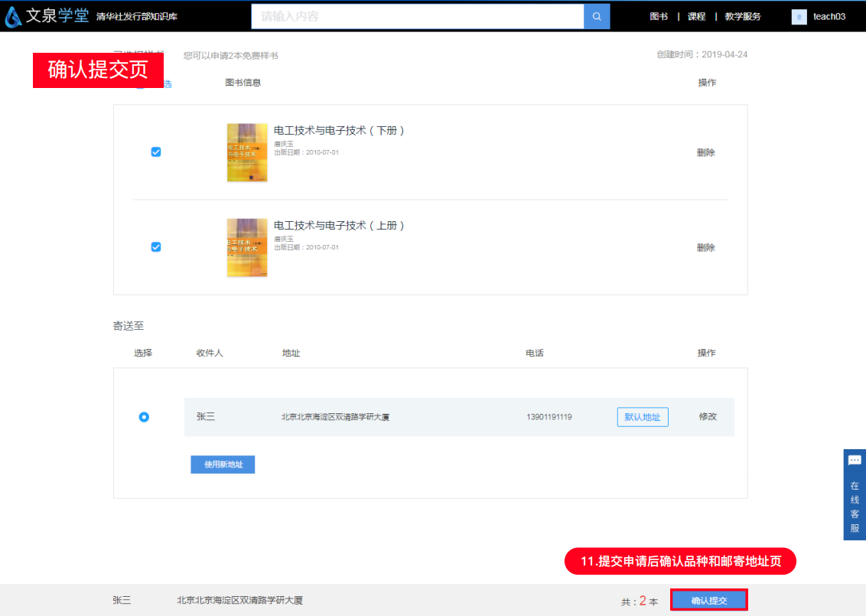
Task: Select the 张三 address radio button
Action: click(144, 417)
